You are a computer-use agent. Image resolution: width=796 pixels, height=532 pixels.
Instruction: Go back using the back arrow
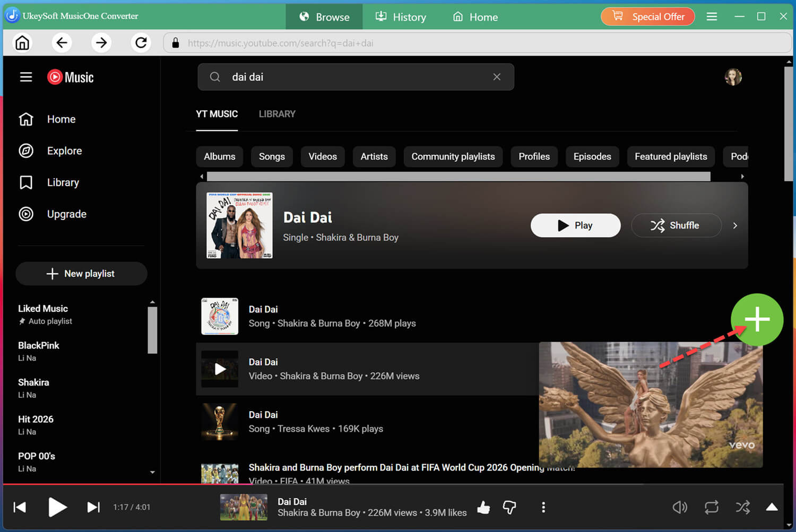pyautogui.click(x=62, y=42)
